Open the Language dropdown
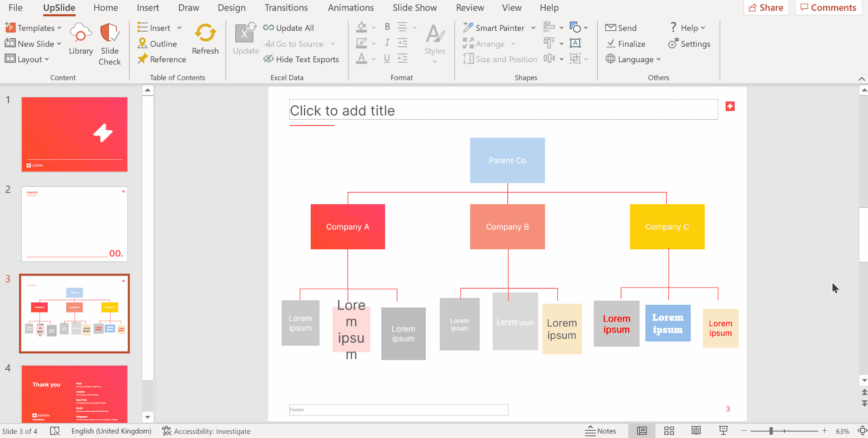Image resolution: width=868 pixels, height=438 pixels. [x=633, y=59]
